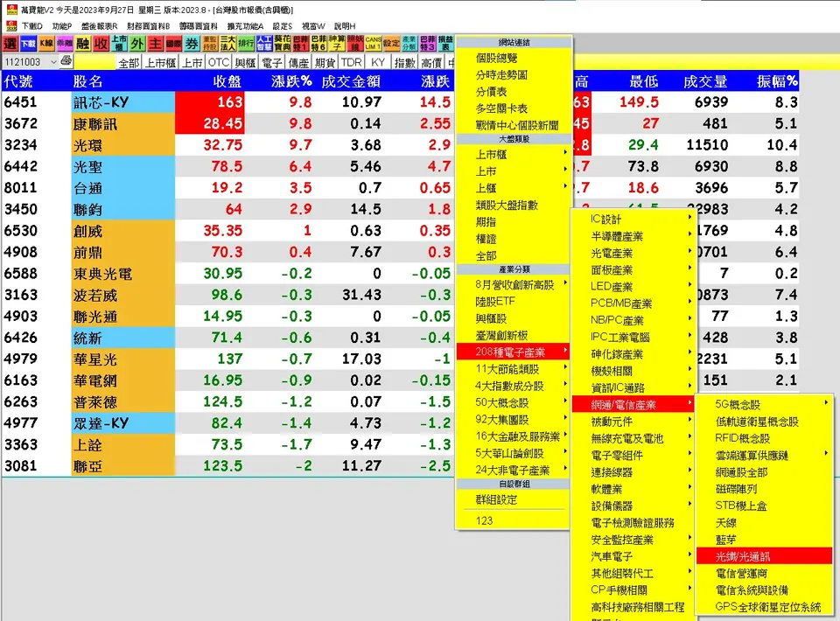Click the 券 toolbar icon
Viewport: 840px width, 621px height.
pos(192,44)
